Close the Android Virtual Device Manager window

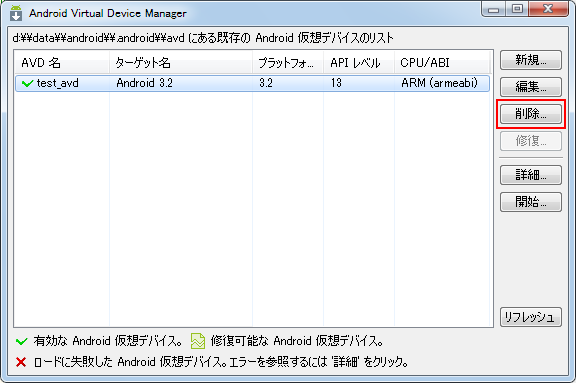(x=548, y=9)
